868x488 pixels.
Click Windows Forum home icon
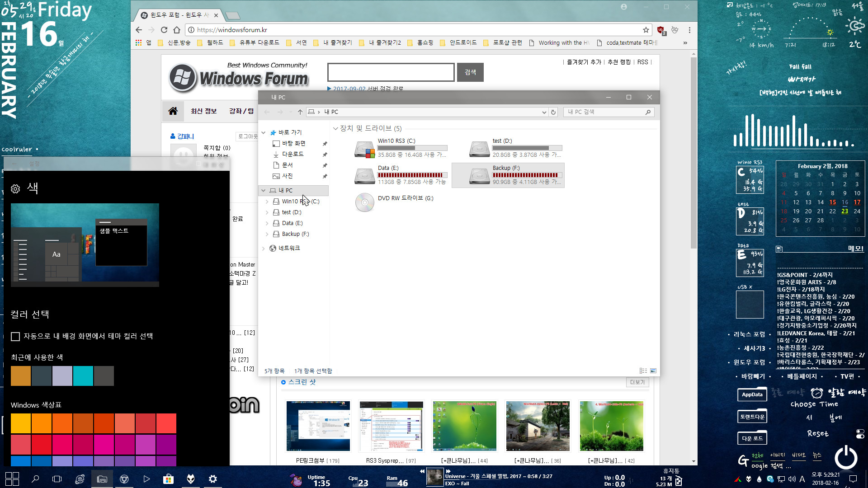(173, 111)
